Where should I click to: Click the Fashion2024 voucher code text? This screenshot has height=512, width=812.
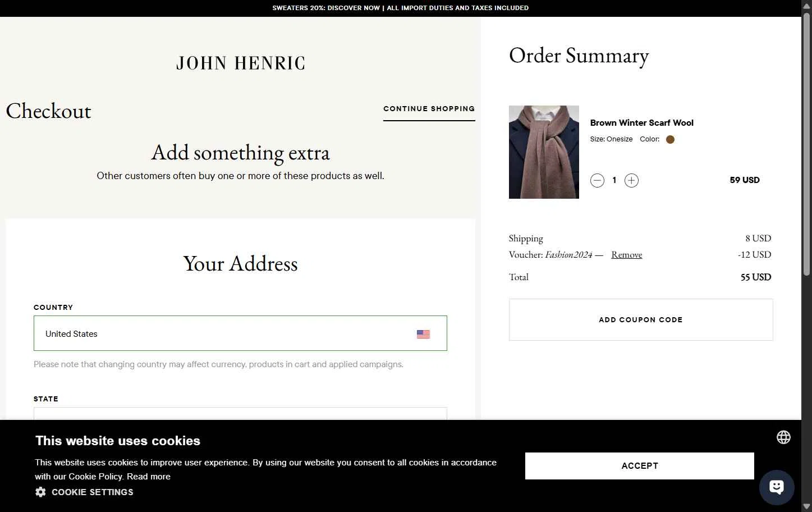pos(568,255)
